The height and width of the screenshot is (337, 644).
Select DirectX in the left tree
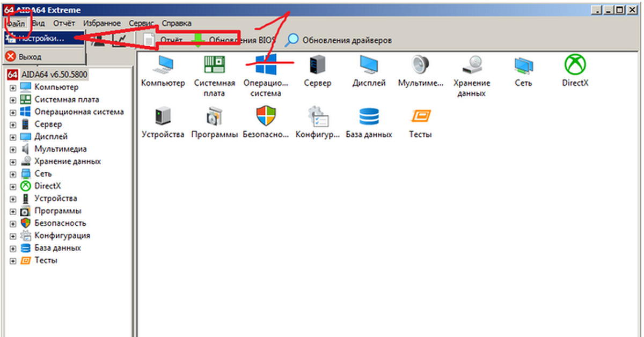(x=48, y=186)
